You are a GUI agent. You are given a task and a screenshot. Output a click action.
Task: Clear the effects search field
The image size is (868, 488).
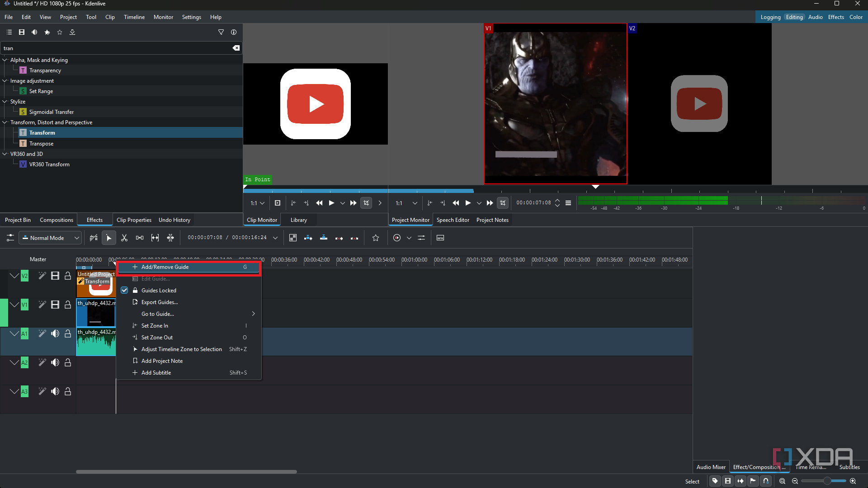pyautogui.click(x=236, y=48)
